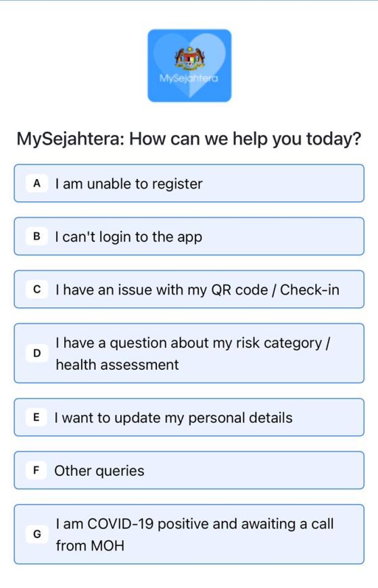The height and width of the screenshot is (588, 378).
Task: Select the letter D badge
Action: 37,353
